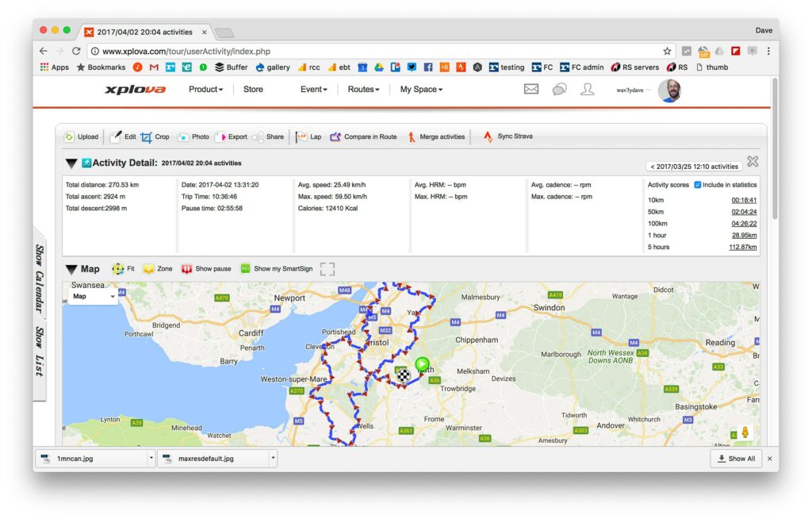This screenshot has width=812, height=519.
Task: Open the Store page
Action: pyautogui.click(x=253, y=89)
